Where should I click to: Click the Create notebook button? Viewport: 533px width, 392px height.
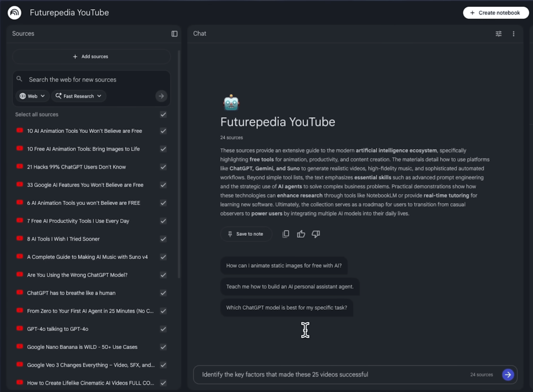pyautogui.click(x=496, y=13)
